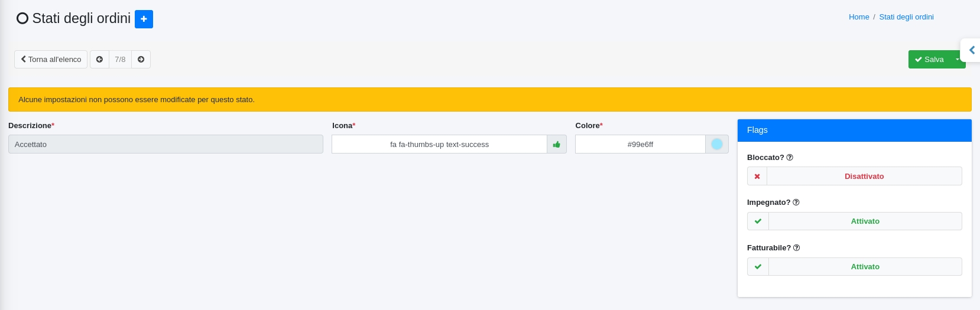Viewport: 980px width, 310px height.
Task: Click Torna all'elenco button
Action: click(51, 59)
